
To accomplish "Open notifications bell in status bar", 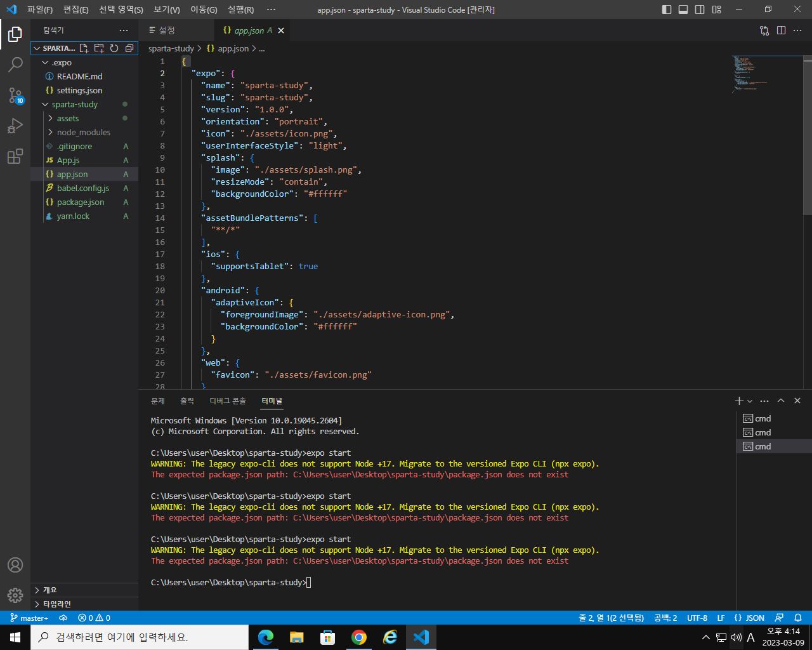I will [798, 618].
